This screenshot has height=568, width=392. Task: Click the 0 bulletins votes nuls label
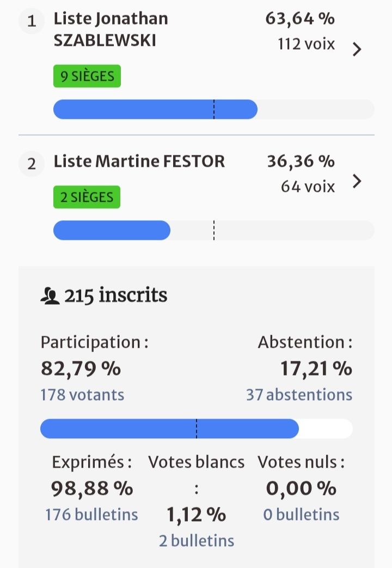[x=301, y=515]
